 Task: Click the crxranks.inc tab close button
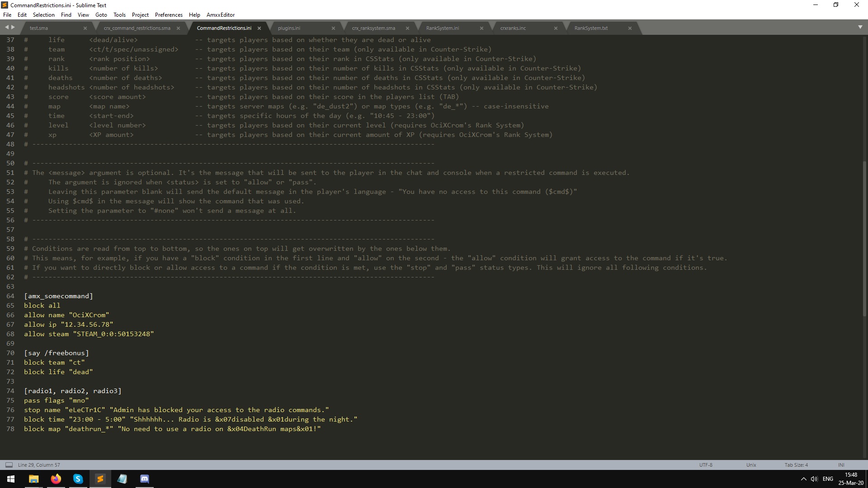(555, 28)
